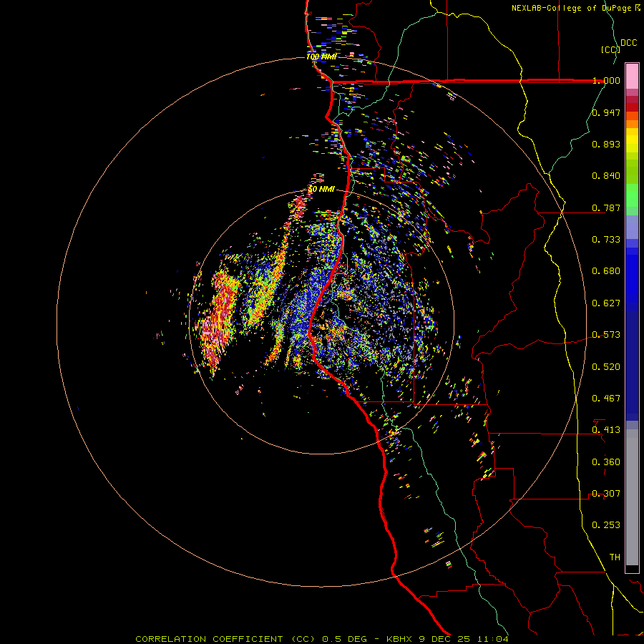Image resolution: width=644 pixels, height=644 pixels.
Task: Click the NEXLAB-College of DuPage title text
Action: pos(570,8)
